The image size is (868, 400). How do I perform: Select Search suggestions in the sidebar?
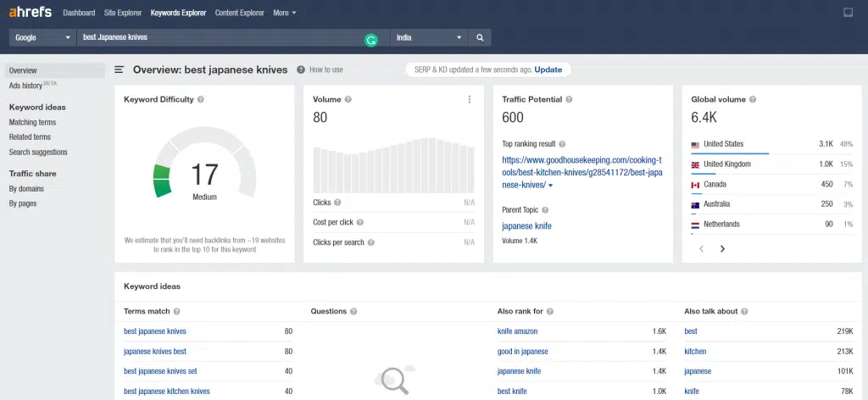[x=38, y=153]
